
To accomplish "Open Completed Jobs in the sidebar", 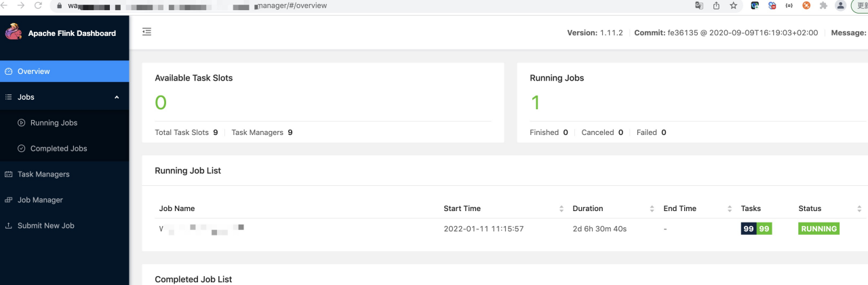I will point(58,149).
